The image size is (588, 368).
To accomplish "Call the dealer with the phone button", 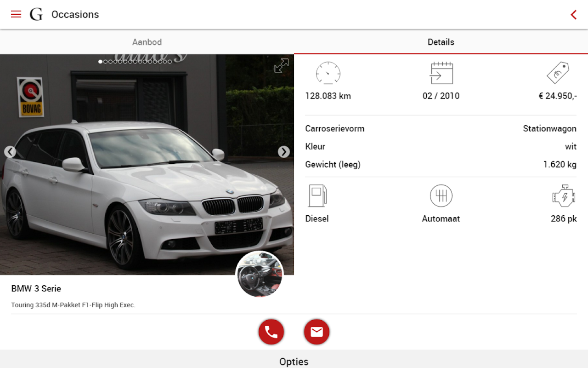I will [271, 332].
